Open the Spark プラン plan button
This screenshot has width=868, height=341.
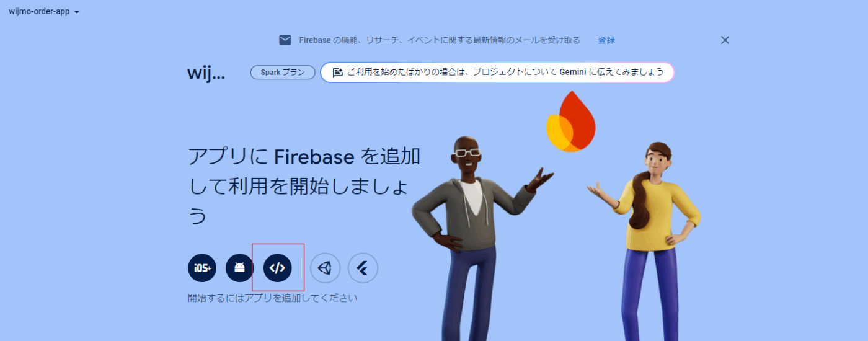(x=283, y=73)
